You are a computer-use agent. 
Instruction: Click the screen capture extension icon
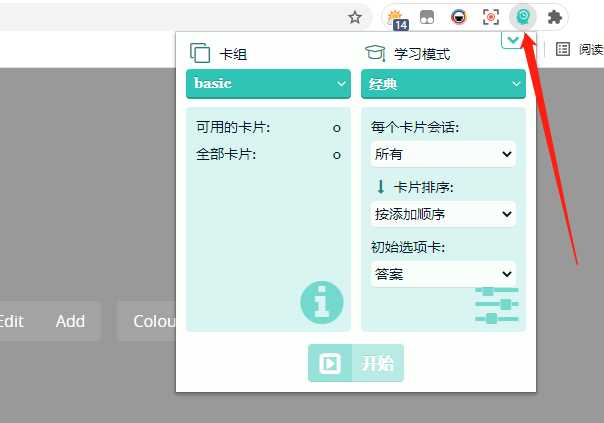tap(491, 17)
